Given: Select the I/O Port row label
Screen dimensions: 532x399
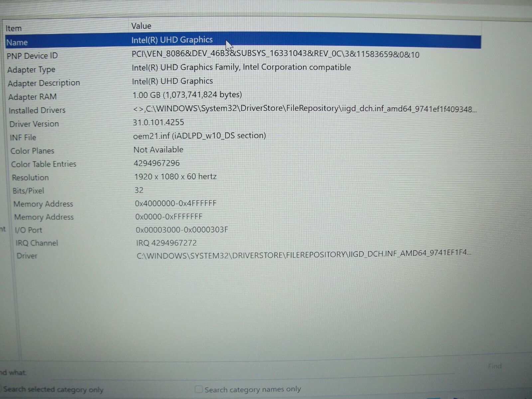Looking at the screenshot, I should coord(29,230).
